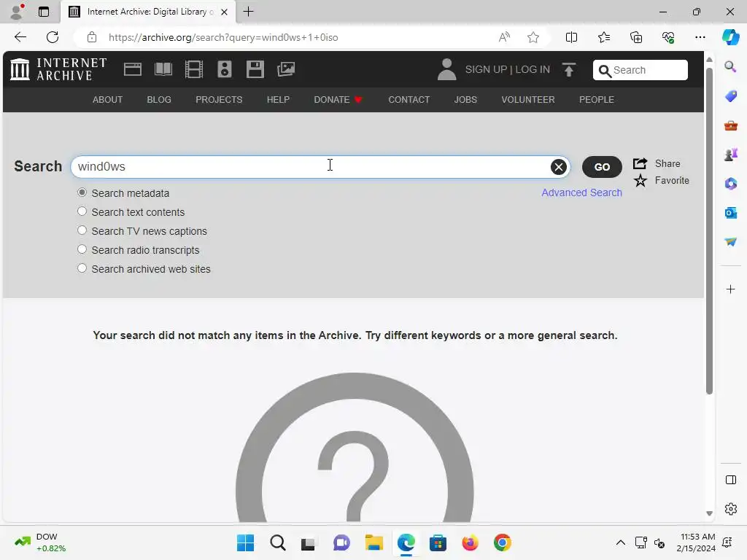Open the Video film strip icon
Image resolution: width=747 pixels, height=560 pixels.
tap(194, 69)
